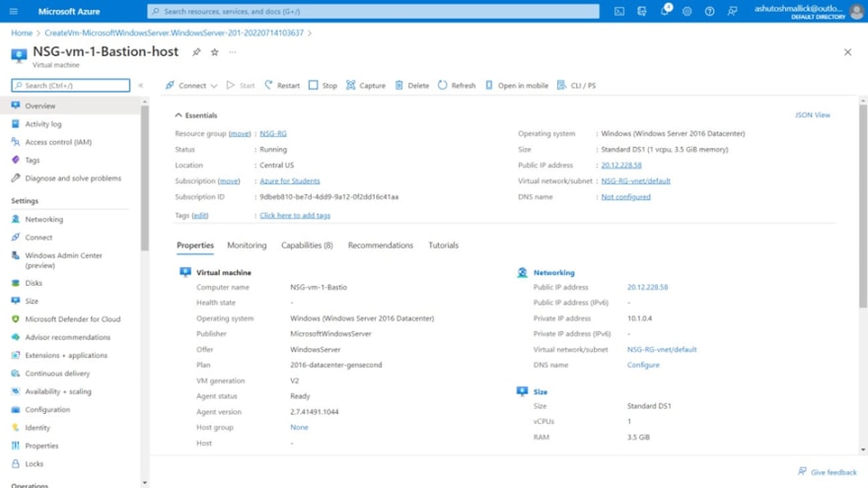Collapse the left menu with double chevron

point(141,85)
